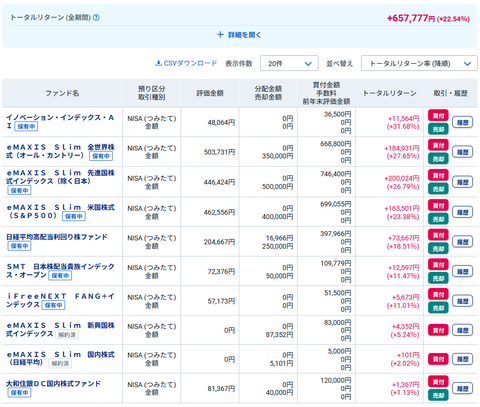Open 日経平均高配当利回り株ファンド link
Screen dimensions: 480x407
(x=57, y=237)
